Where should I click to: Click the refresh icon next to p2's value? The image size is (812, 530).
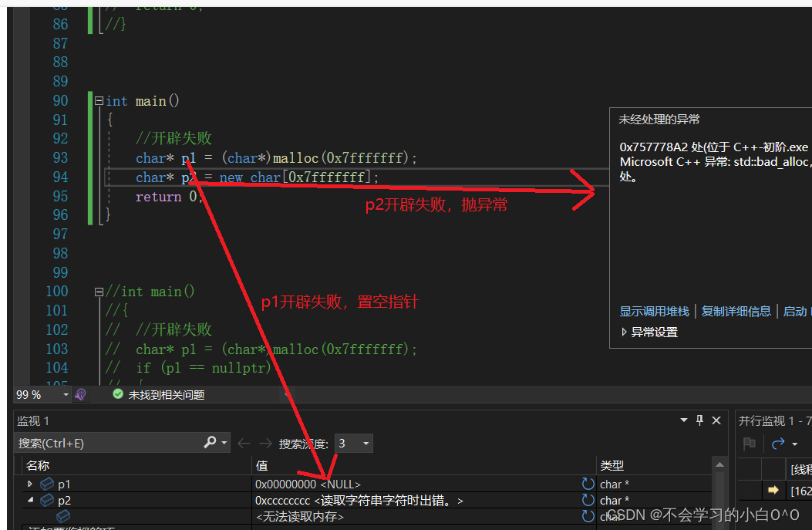click(588, 500)
